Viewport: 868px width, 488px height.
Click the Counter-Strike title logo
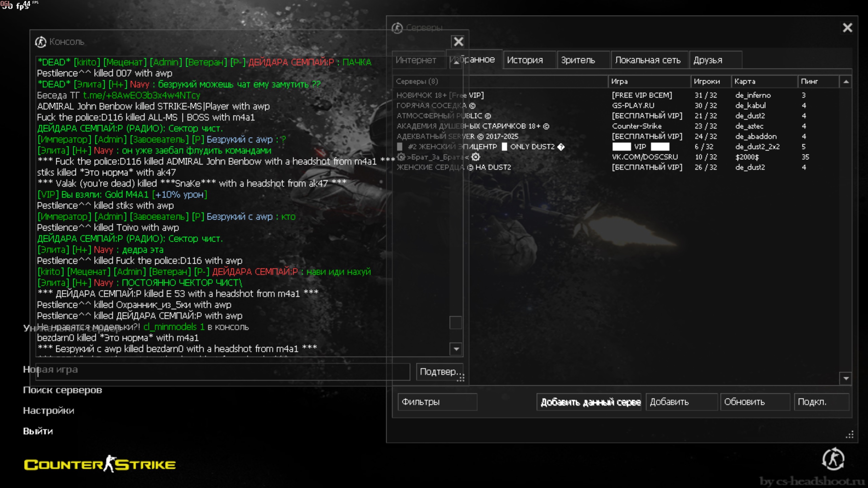[100, 464]
